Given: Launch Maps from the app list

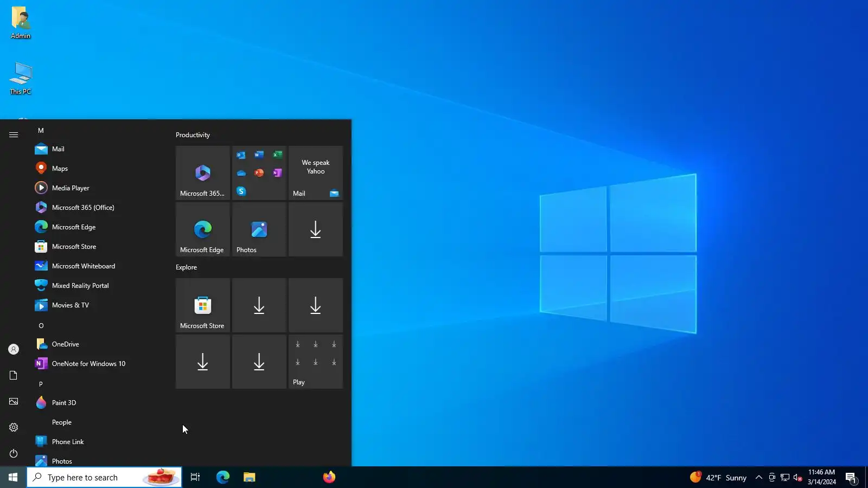Looking at the screenshot, I should 98,169.
